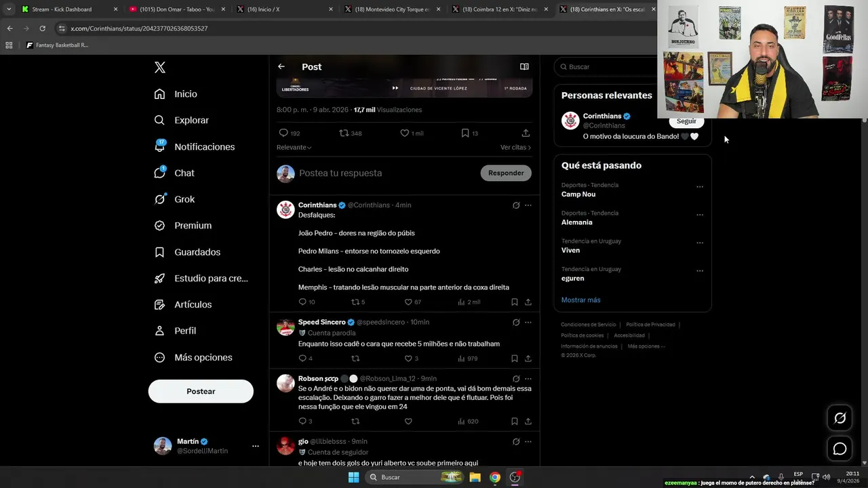The height and width of the screenshot is (488, 868).
Task: Click the X logo in the sidebar
Action: coord(159,67)
